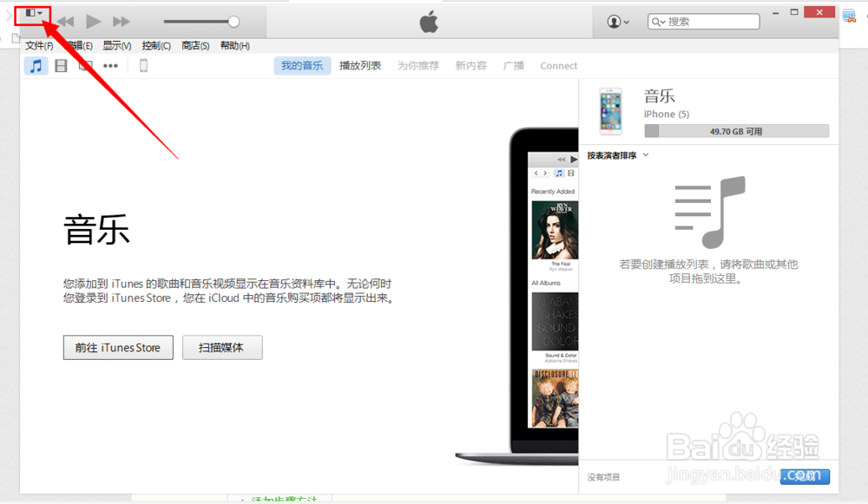Image resolution: width=868 pixels, height=504 pixels.
Task: Click the blue 完成 button
Action: pos(805,475)
